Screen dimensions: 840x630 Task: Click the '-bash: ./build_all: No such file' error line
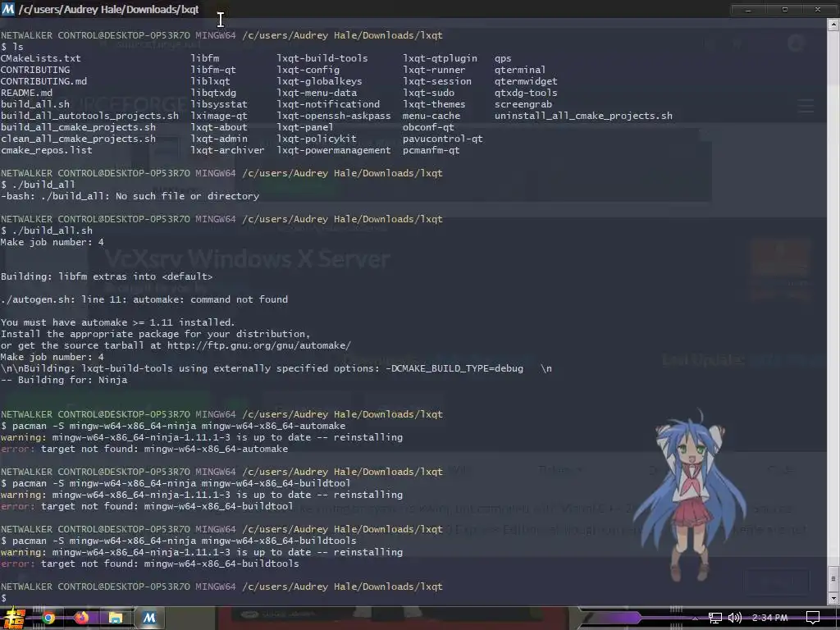130,196
